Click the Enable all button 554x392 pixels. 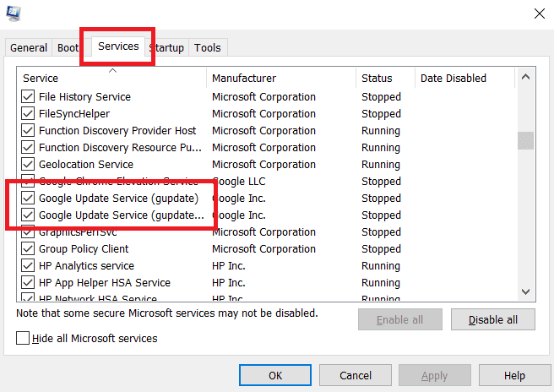pos(400,319)
